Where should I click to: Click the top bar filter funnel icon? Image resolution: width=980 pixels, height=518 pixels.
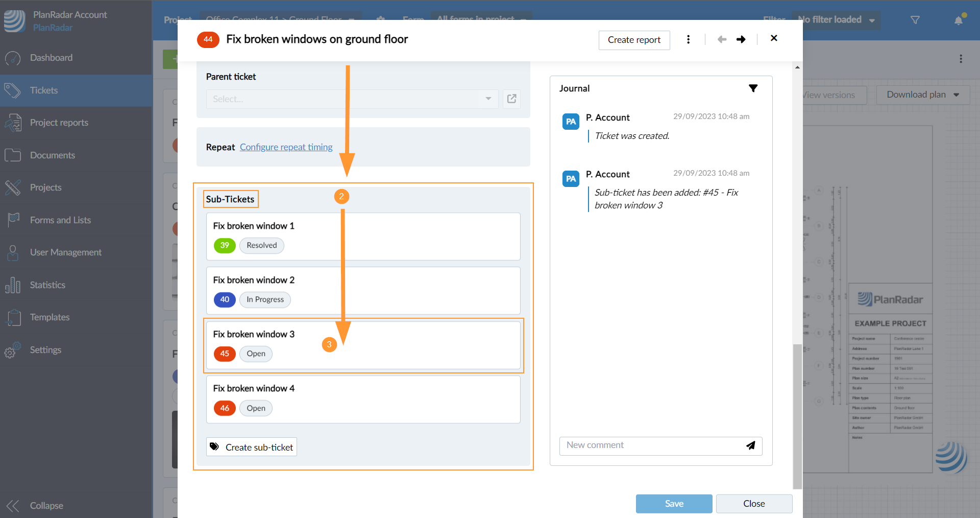(915, 20)
